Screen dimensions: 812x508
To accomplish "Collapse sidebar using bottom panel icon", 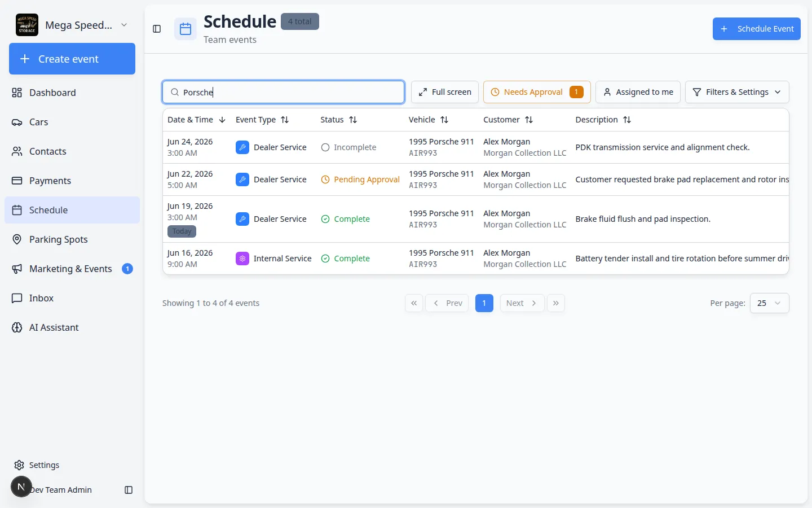I will [x=129, y=490].
